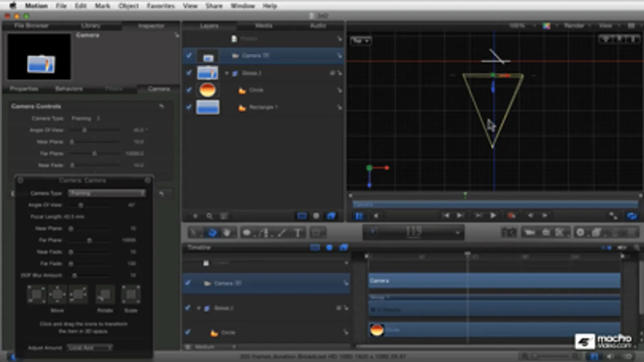Open the Library tab
Image resolution: width=644 pixels, height=362 pixels.
pos(91,26)
